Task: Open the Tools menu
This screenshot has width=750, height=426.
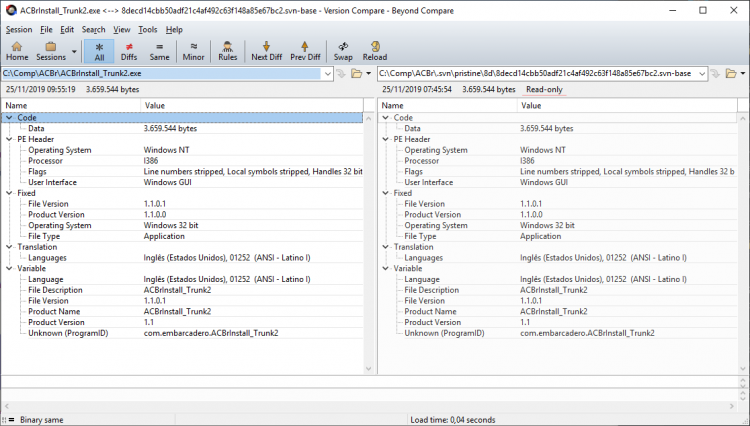Action: coord(147,30)
